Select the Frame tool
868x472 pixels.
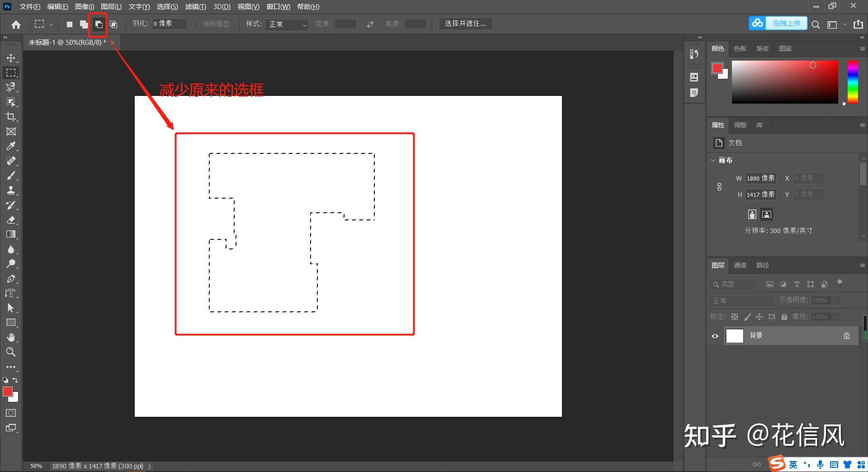click(x=11, y=131)
